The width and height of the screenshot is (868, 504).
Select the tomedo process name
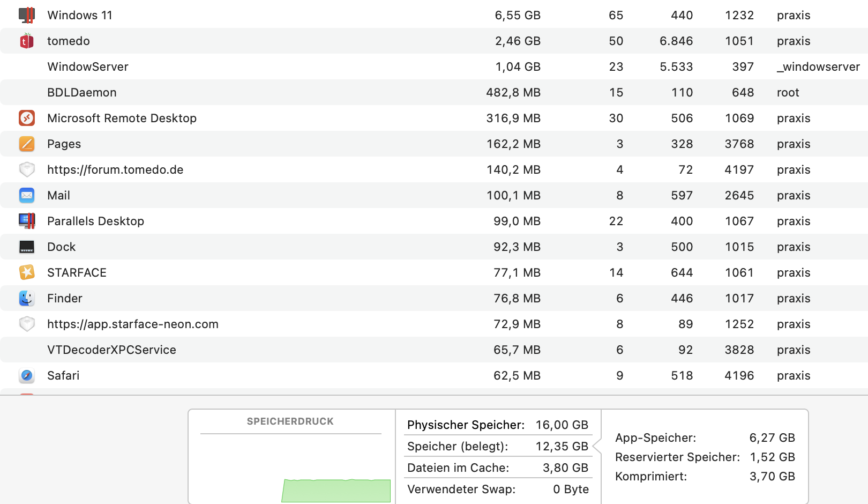click(69, 41)
